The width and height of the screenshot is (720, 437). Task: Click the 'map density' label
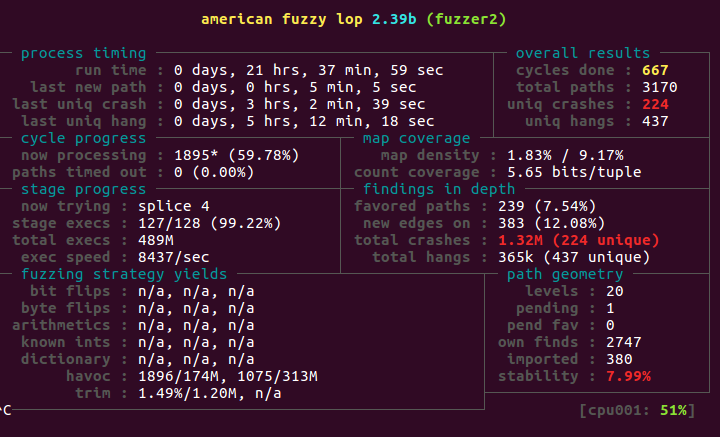click(x=430, y=155)
